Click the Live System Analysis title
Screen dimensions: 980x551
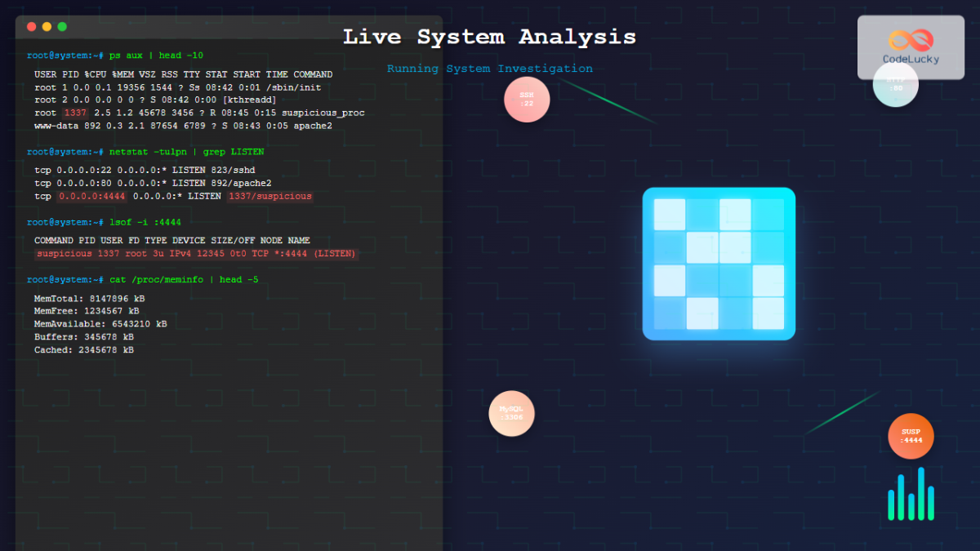[490, 36]
